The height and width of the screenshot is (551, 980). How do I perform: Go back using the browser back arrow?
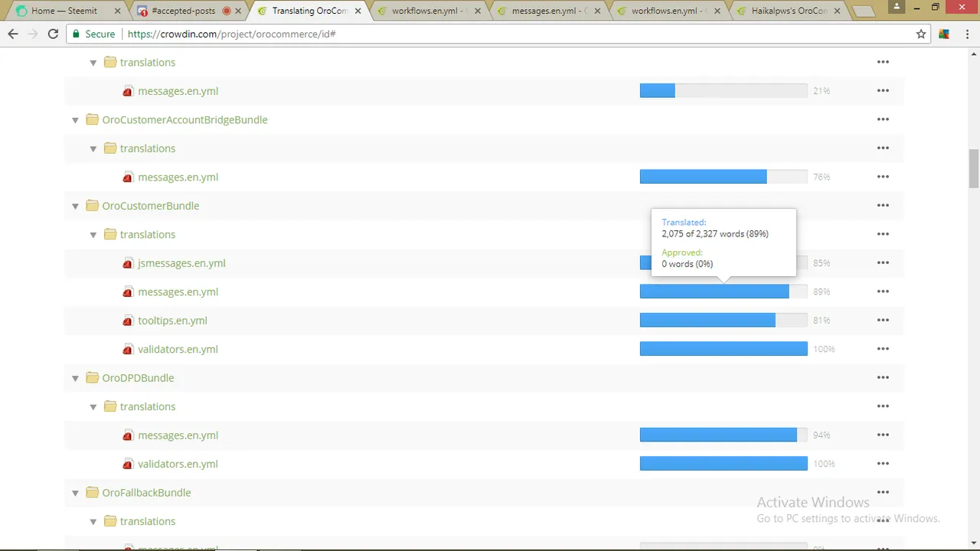click(13, 34)
